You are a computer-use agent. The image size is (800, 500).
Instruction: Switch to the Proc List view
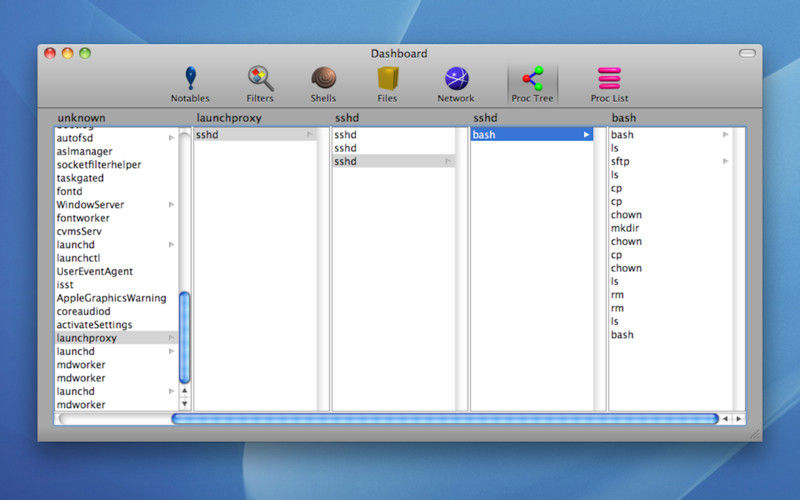[x=609, y=85]
